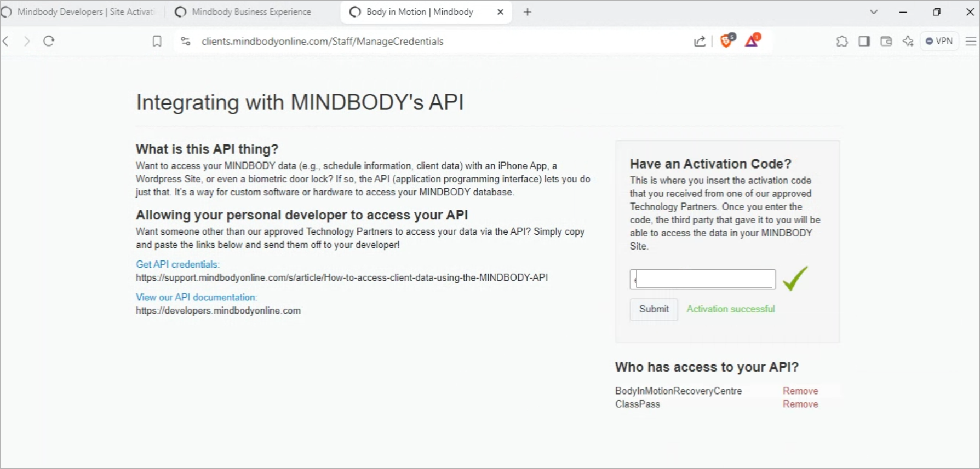
Task: Click Integrating with MINDBODY's API heading
Action: tap(300, 102)
